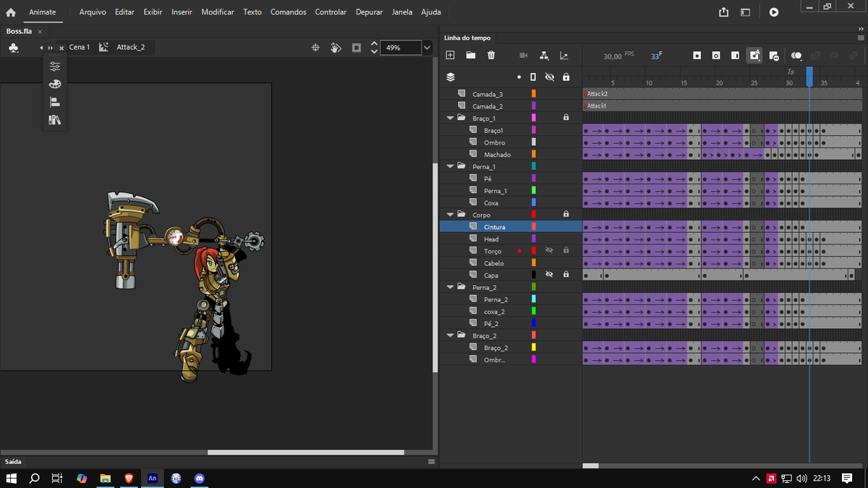This screenshot has height=488, width=868.
Task: Toggle highlight layers dot in header
Action: pos(519,77)
